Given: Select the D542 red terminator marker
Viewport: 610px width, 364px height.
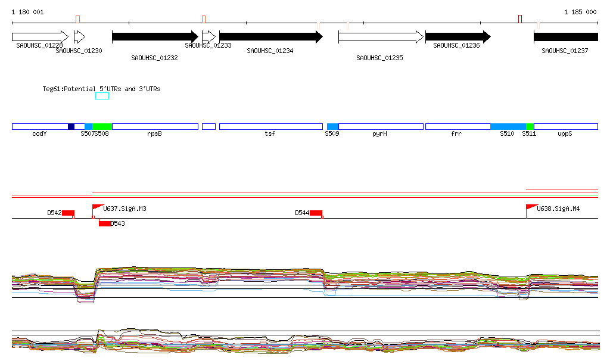Looking at the screenshot, I should [68, 213].
